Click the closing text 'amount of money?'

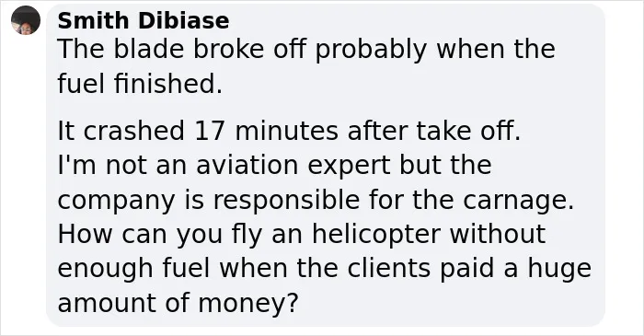[x=178, y=303]
